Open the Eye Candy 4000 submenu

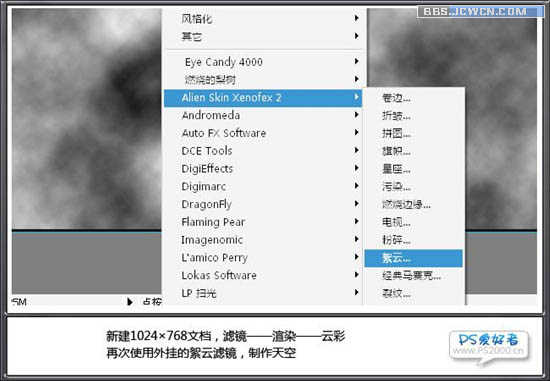(x=264, y=62)
